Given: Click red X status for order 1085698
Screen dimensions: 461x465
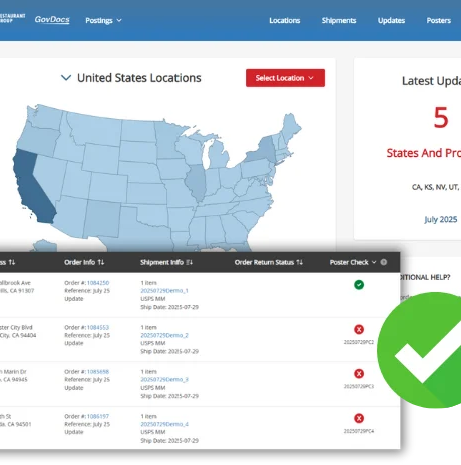Looking at the screenshot, I should [359, 374].
